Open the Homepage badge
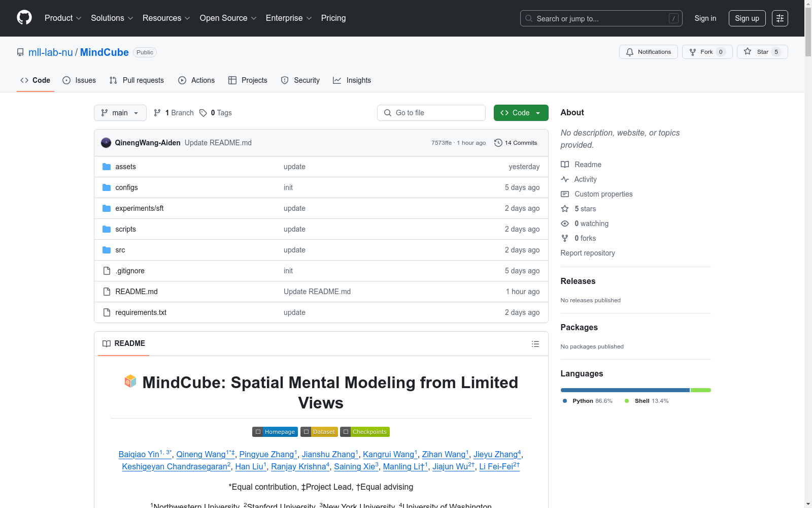The image size is (812, 508). point(275,432)
